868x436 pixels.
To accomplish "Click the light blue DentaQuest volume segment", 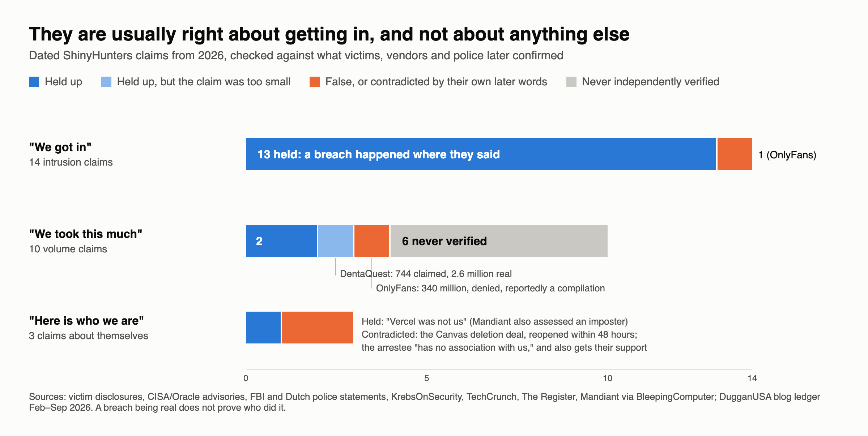I will click(x=336, y=241).
